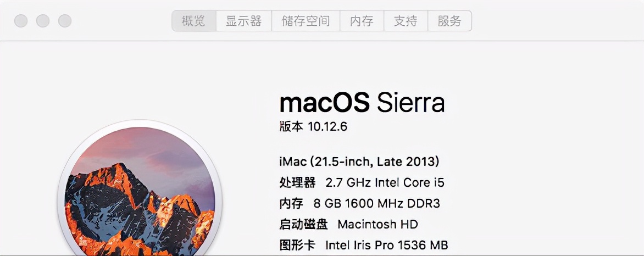The image size is (644, 256).
Task: Go to the 服务 service tab
Action: coord(449,21)
